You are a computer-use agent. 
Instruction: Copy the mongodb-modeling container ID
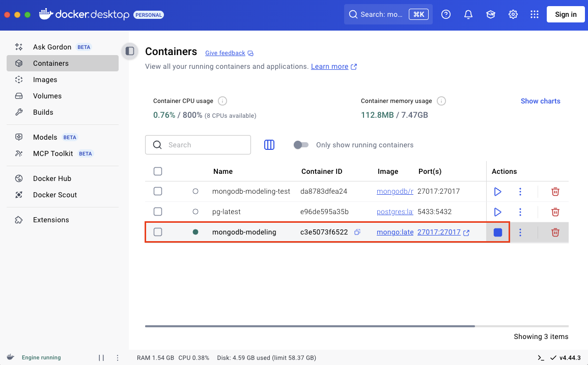356,232
